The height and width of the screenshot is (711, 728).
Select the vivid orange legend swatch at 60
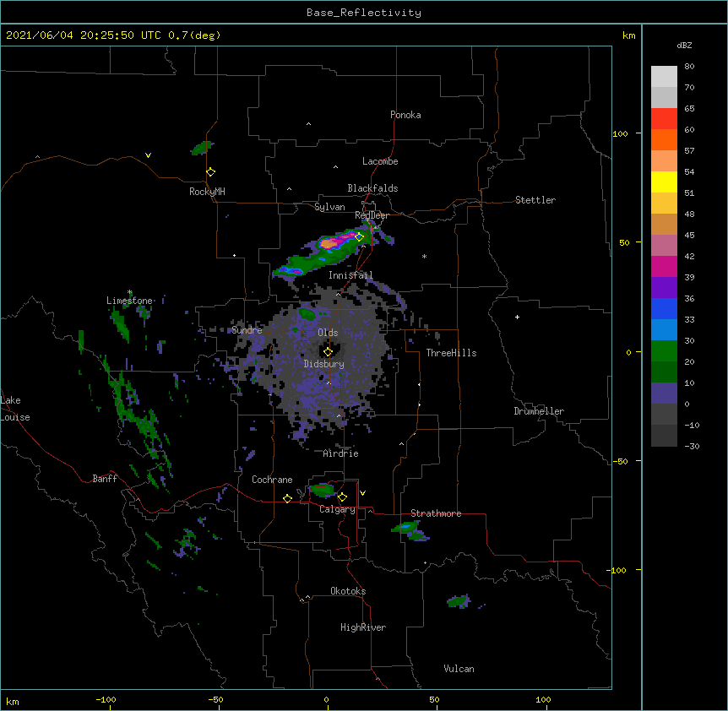[664, 139]
